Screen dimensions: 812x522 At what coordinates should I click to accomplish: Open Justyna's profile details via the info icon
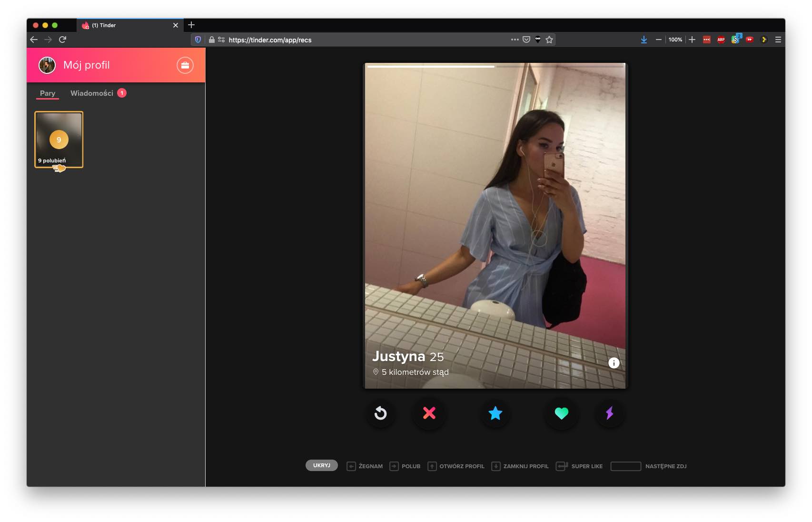click(613, 362)
